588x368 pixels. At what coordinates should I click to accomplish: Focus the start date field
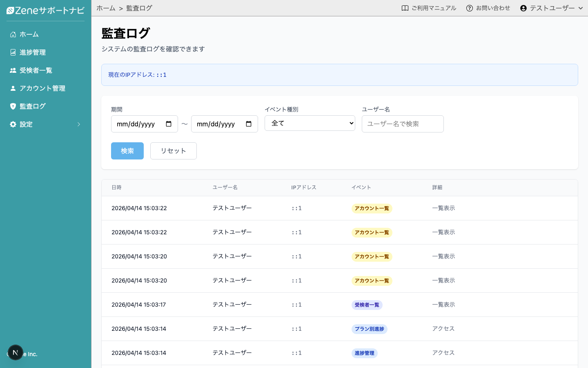click(145, 124)
